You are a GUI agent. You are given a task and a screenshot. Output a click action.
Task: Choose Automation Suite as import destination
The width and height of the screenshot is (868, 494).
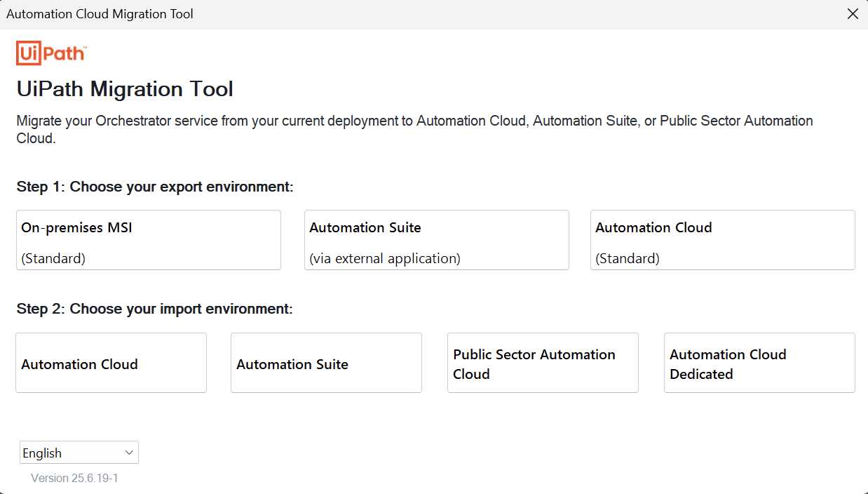[x=325, y=362]
